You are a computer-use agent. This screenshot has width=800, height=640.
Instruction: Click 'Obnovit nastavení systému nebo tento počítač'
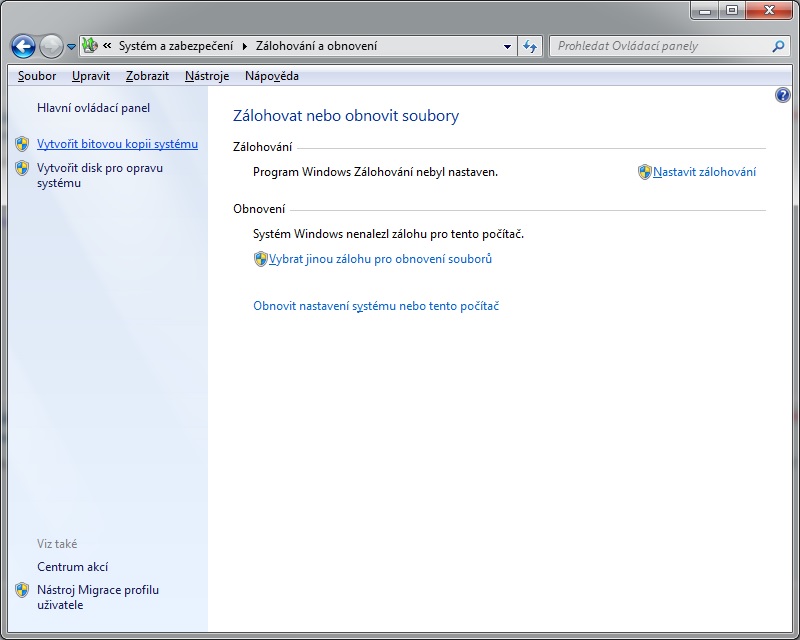(x=376, y=306)
